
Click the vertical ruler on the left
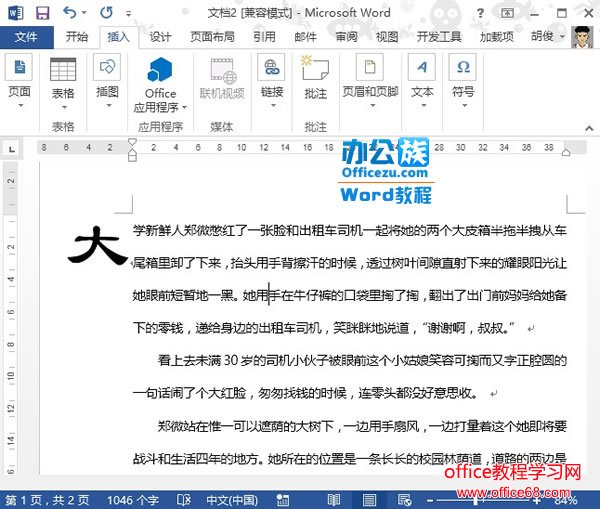coord(11,318)
